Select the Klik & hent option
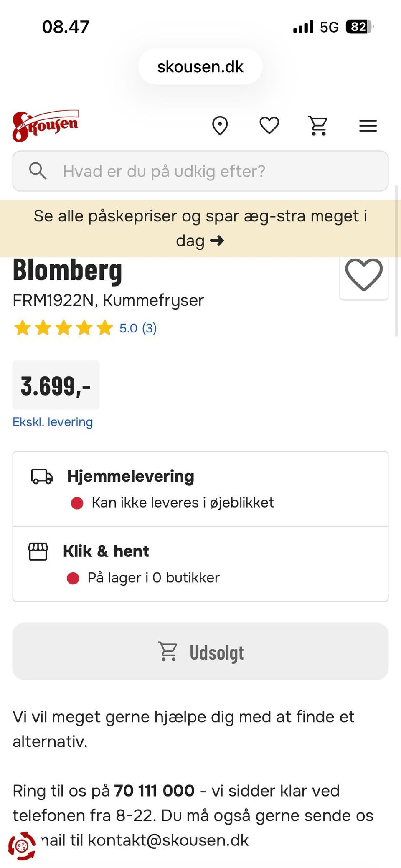This screenshot has width=401, height=868. pyautogui.click(x=200, y=564)
